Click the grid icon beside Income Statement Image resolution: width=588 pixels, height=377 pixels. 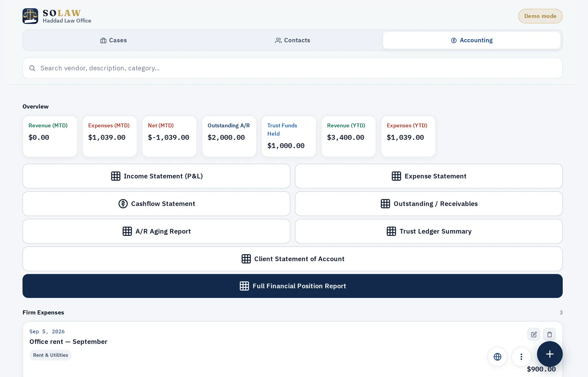tap(116, 176)
